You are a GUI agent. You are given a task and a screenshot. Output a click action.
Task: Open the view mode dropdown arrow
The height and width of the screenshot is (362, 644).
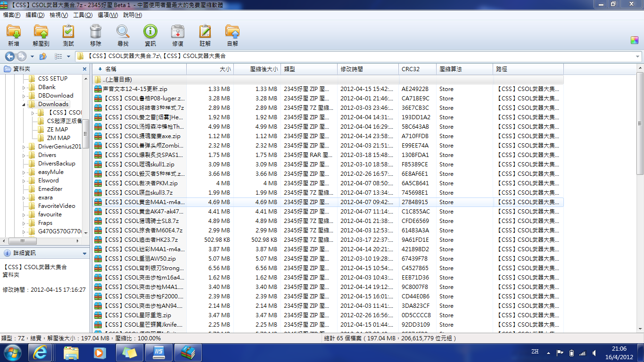pos(68,57)
